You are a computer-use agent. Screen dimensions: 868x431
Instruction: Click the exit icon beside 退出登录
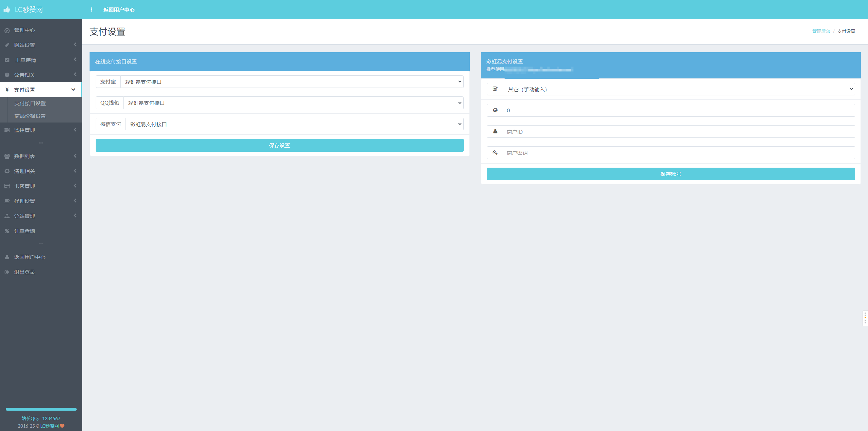click(x=7, y=272)
